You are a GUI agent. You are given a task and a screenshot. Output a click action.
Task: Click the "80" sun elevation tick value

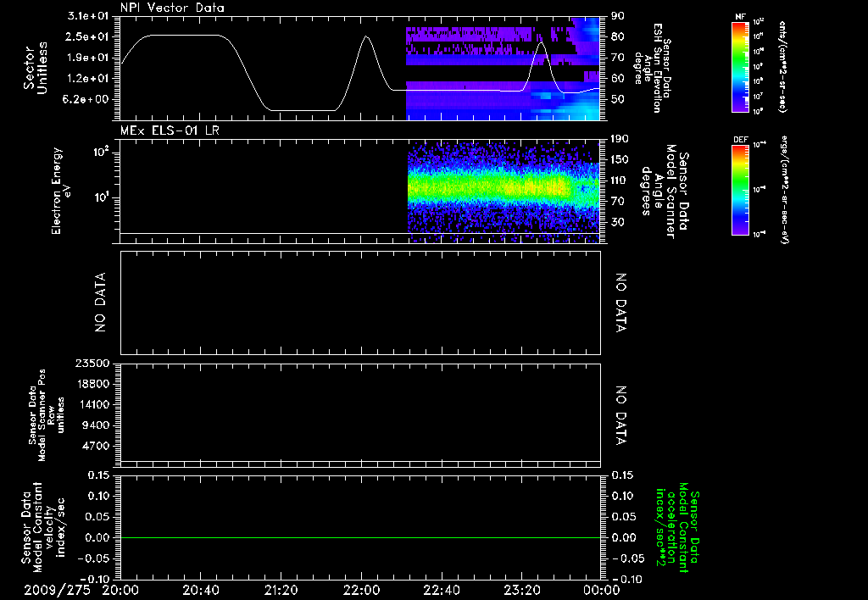click(x=617, y=36)
